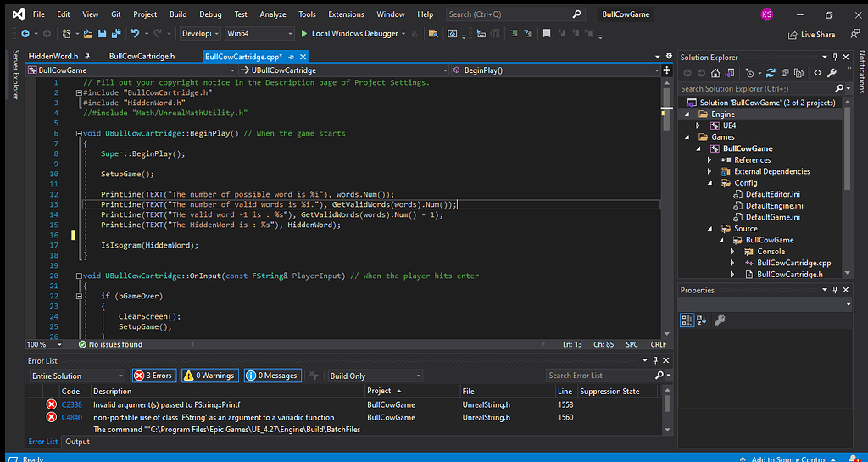The height and width of the screenshot is (462, 868).
Task: Open the Entire Solution scope dropdown
Action: click(x=77, y=376)
